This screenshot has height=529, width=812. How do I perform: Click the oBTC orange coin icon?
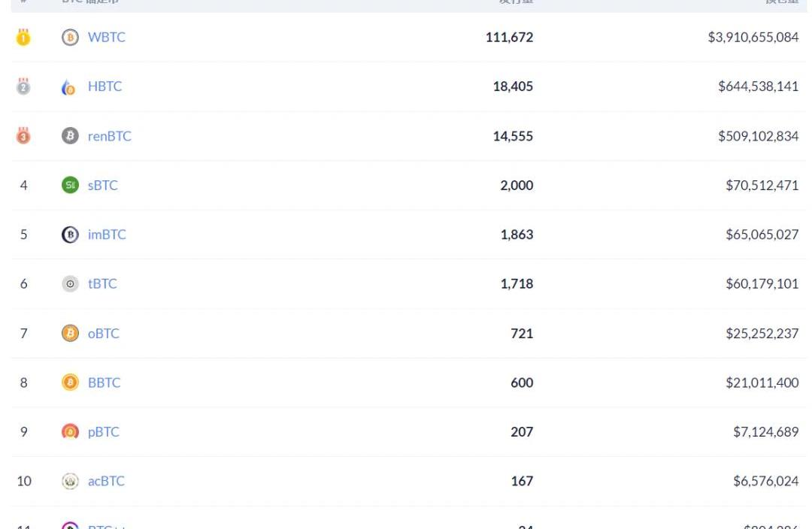point(70,333)
